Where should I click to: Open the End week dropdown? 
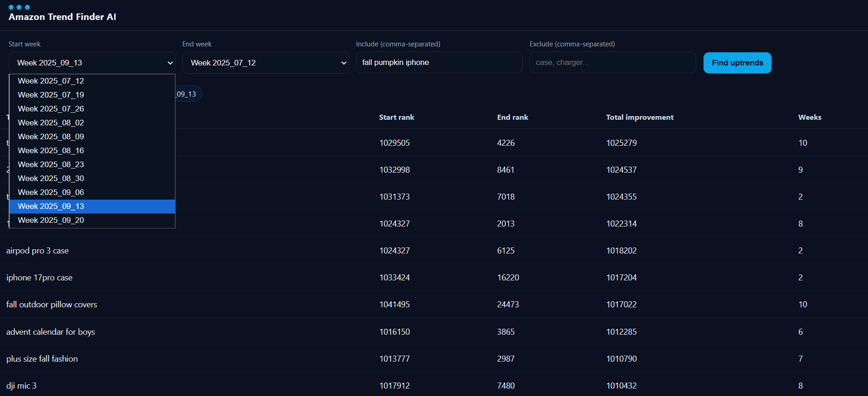pos(266,63)
